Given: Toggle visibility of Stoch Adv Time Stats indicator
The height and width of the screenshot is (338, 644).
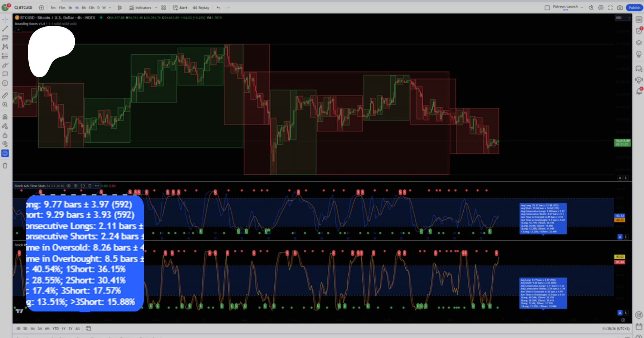Looking at the screenshot, I should point(69,186).
